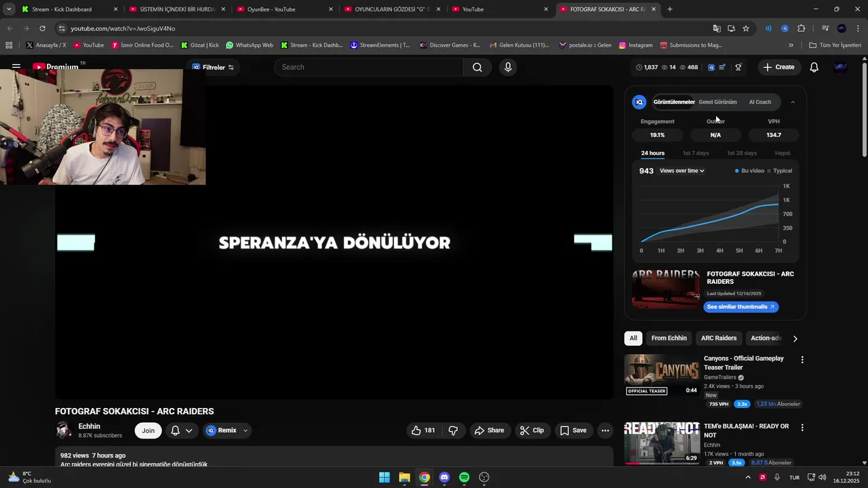Click the Share button

tap(489, 430)
